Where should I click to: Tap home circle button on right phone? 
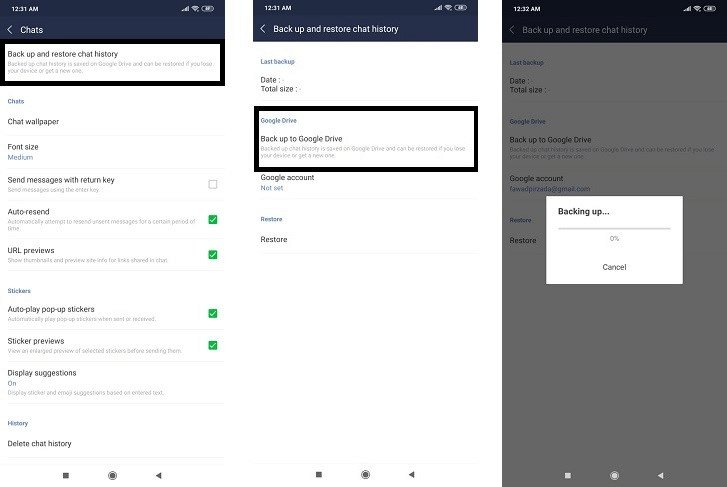614,475
